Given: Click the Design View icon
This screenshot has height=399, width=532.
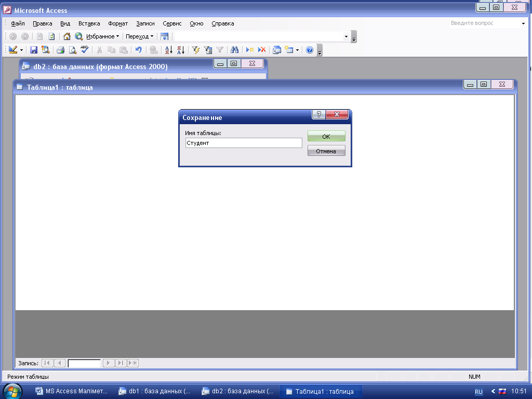Looking at the screenshot, I should pyautogui.click(x=13, y=50).
